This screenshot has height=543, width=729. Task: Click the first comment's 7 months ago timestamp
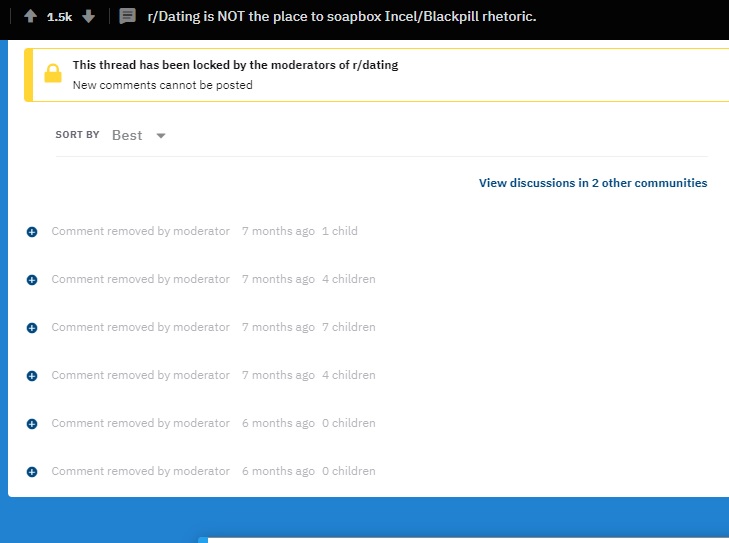(278, 231)
